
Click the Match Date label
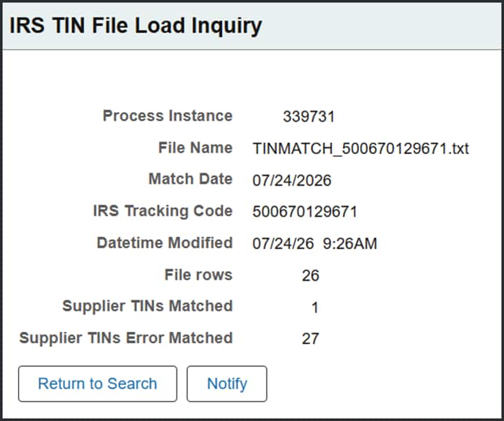pyautogui.click(x=191, y=178)
